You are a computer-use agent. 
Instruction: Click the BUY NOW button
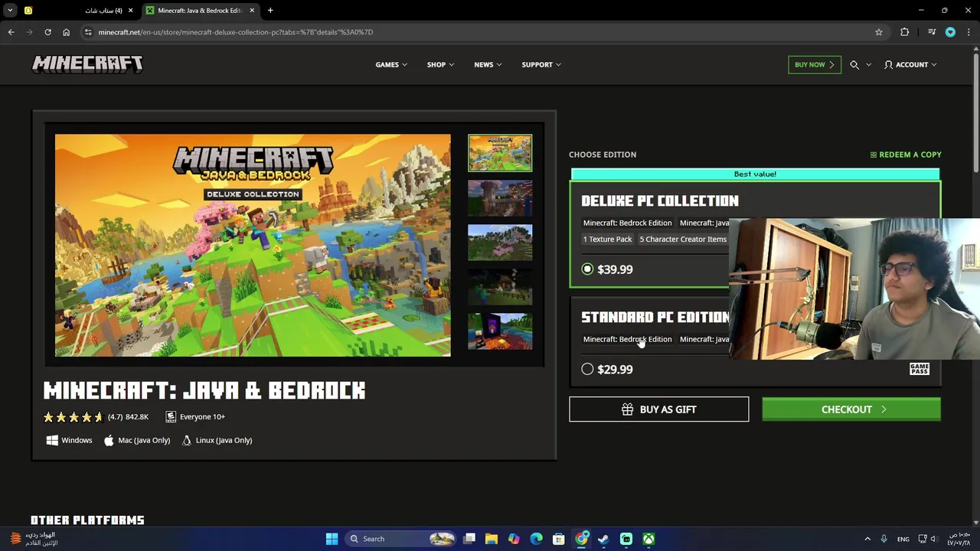814,65
